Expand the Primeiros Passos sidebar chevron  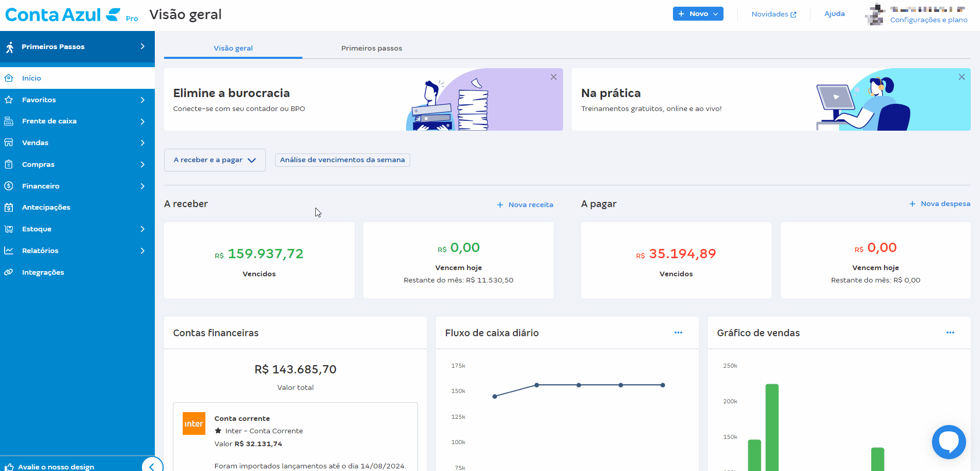142,46
